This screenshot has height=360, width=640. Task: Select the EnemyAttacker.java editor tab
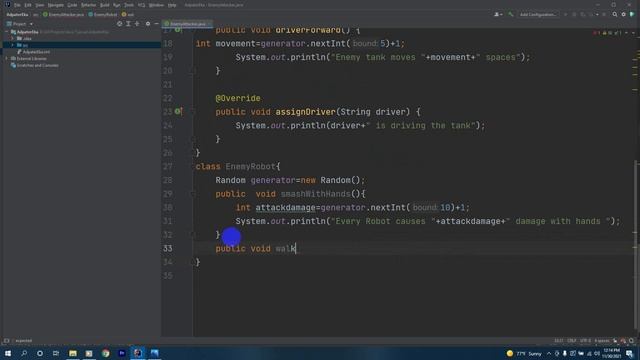(x=187, y=24)
